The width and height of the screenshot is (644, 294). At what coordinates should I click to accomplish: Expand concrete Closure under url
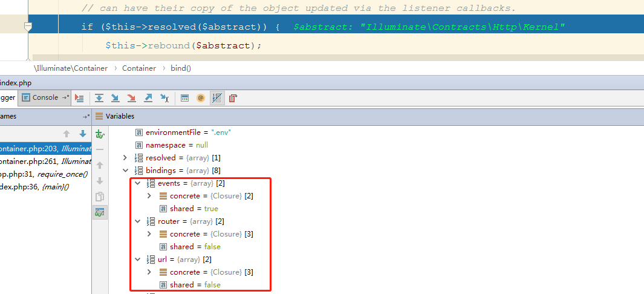point(149,272)
